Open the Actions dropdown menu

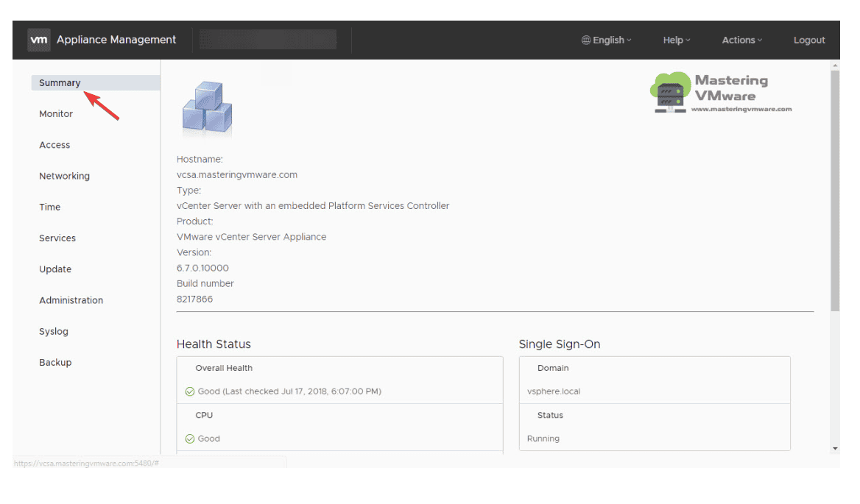tap(742, 40)
